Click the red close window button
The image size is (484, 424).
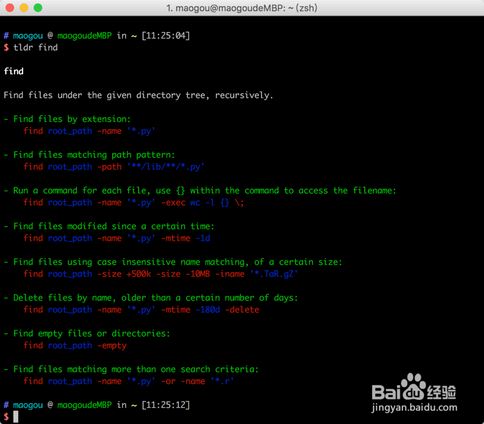coord(10,8)
